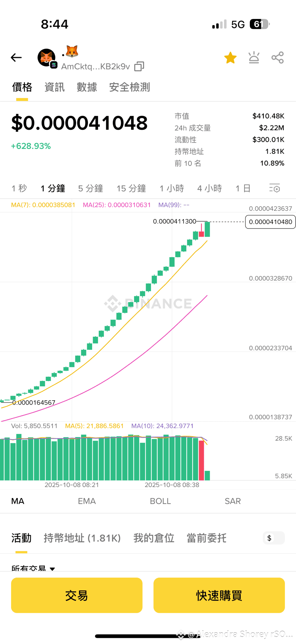Copy the AmCktq...KB2k9v contract address
Image resolution: width=296 pixels, height=644 pixels.
(139, 67)
